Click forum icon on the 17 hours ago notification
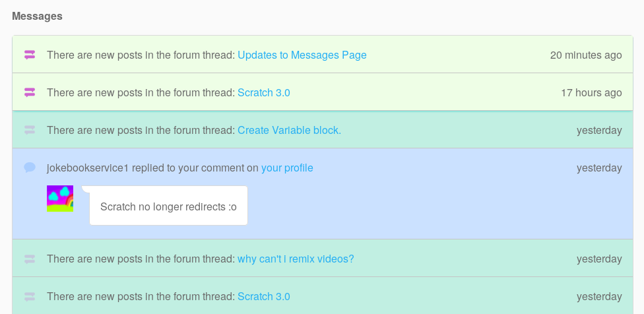The width and height of the screenshot is (644, 314). point(30,92)
